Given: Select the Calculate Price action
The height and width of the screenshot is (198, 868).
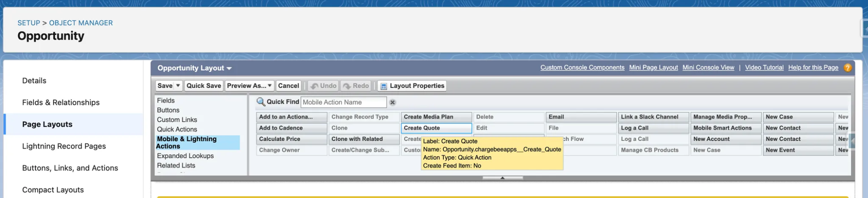Looking at the screenshot, I should [x=291, y=139].
